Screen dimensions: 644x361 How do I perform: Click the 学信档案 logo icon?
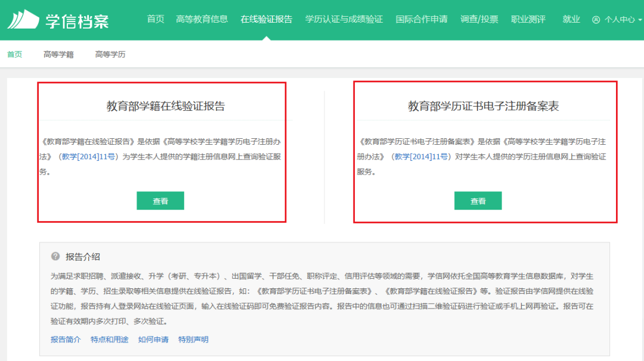[23, 19]
